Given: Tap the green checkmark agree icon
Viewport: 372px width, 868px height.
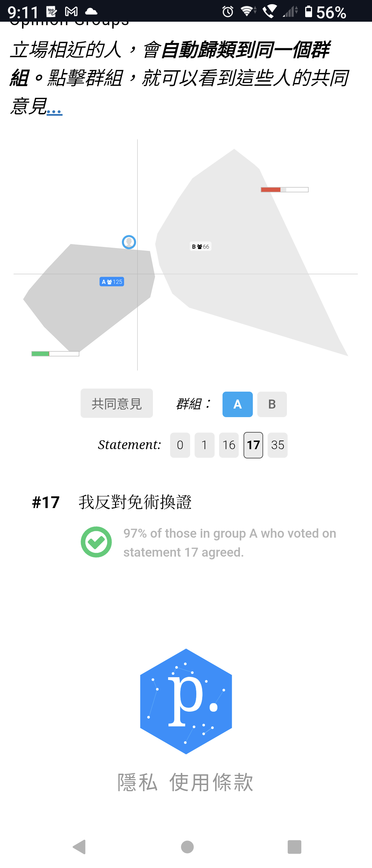Looking at the screenshot, I should [96, 542].
